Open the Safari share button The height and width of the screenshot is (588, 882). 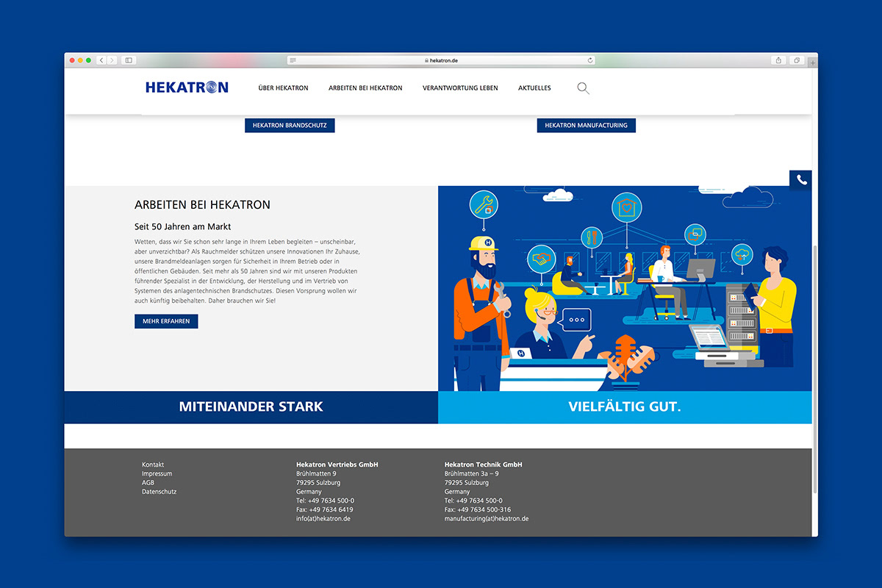point(778,60)
